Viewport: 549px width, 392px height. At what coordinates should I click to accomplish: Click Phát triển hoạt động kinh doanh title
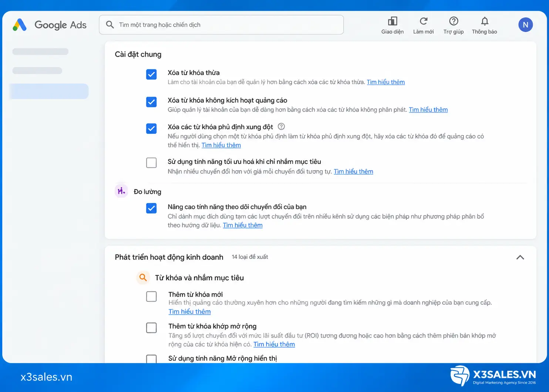tap(169, 257)
